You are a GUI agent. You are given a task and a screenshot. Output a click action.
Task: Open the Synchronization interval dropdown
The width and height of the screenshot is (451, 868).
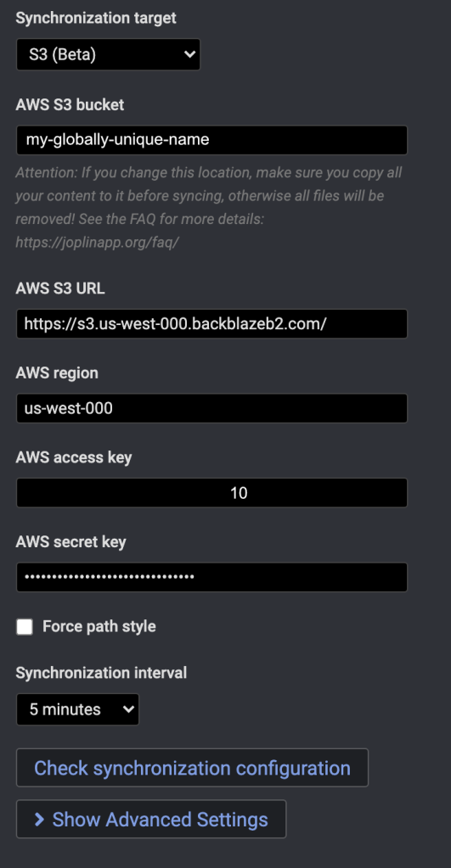pyautogui.click(x=77, y=709)
